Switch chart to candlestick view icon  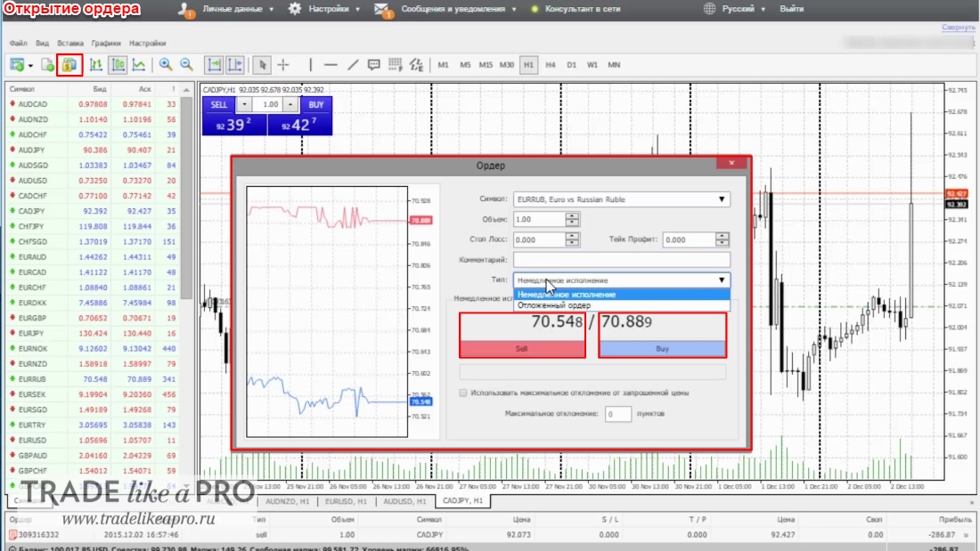tap(118, 65)
